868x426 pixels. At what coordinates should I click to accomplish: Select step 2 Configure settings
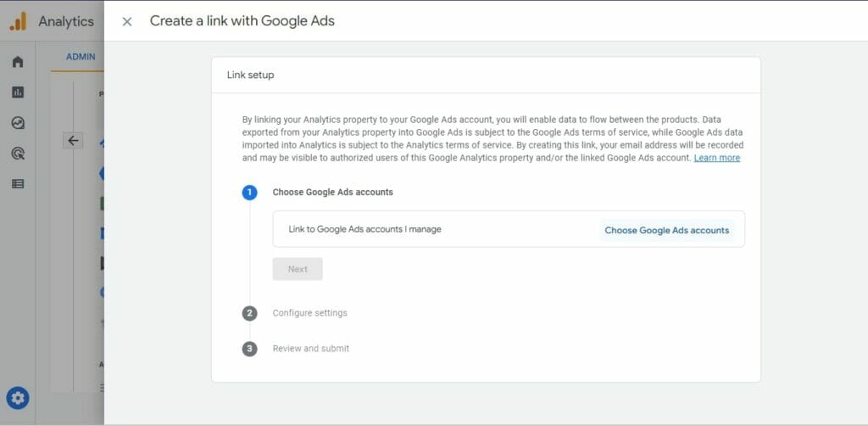tap(310, 313)
